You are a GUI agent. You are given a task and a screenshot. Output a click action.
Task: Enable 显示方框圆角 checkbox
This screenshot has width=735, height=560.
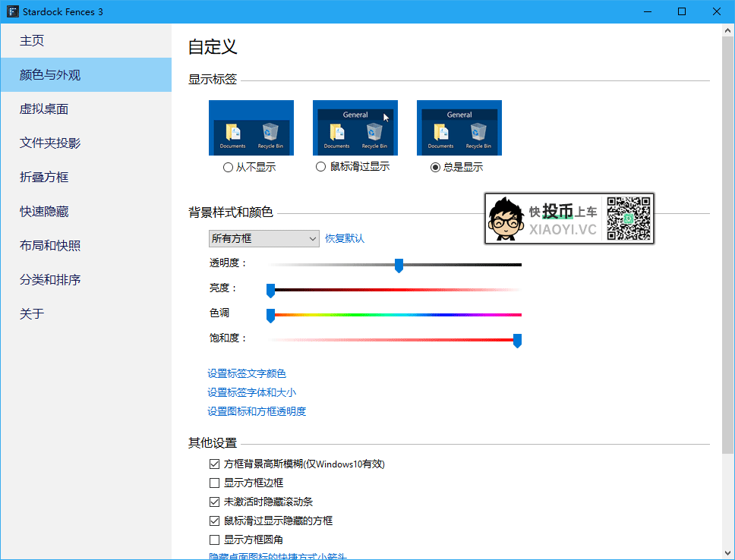pyautogui.click(x=214, y=540)
